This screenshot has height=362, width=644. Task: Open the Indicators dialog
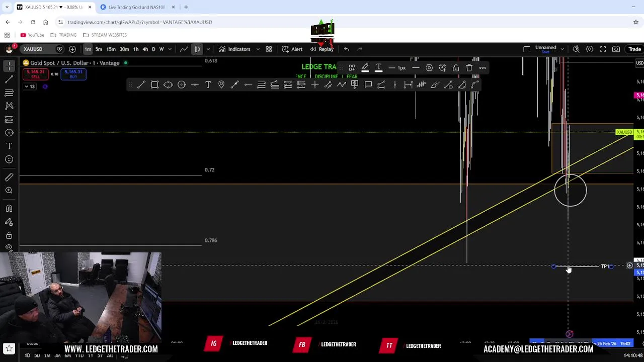tap(234, 49)
